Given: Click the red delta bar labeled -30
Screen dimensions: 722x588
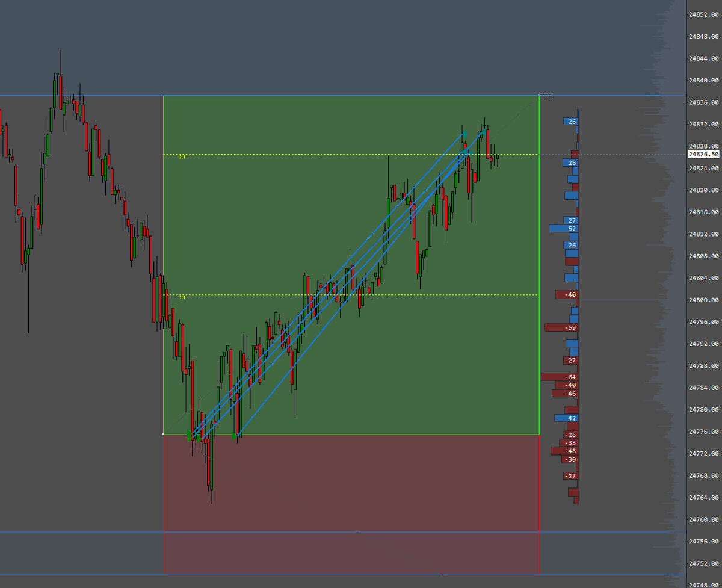Looking at the screenshot, I should [570, 459].
